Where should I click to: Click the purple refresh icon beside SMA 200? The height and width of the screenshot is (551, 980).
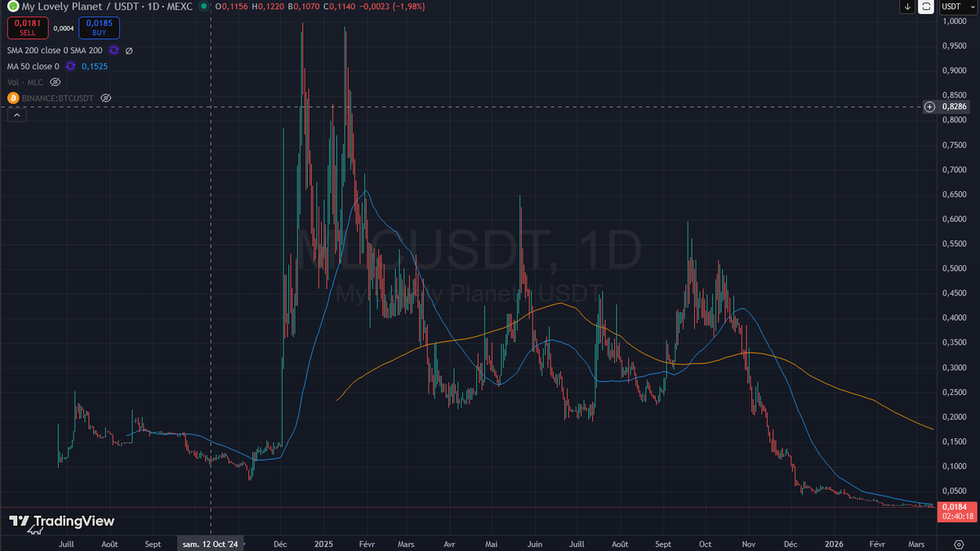[114, 50]
